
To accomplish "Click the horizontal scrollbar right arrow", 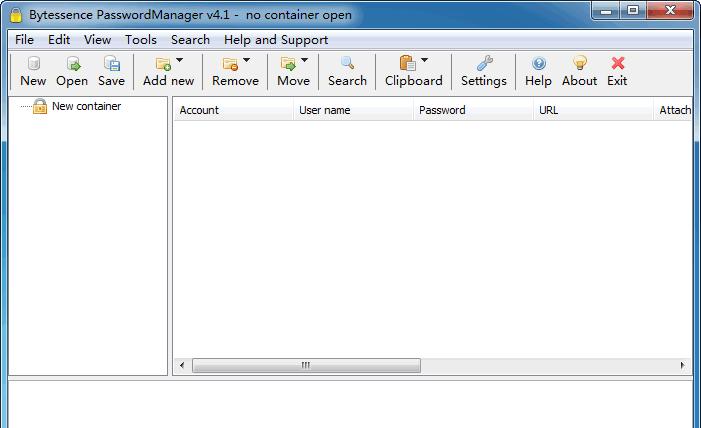I will point(682,365).
